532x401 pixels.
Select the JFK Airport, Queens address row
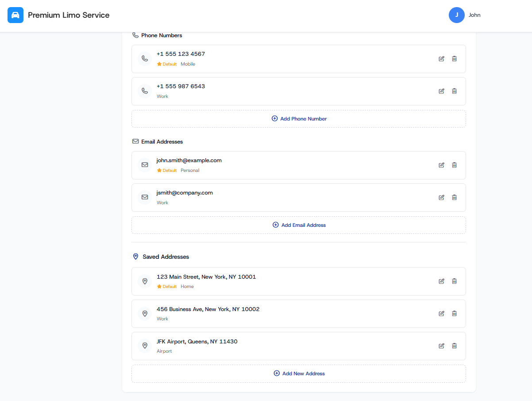coord(266,346)
